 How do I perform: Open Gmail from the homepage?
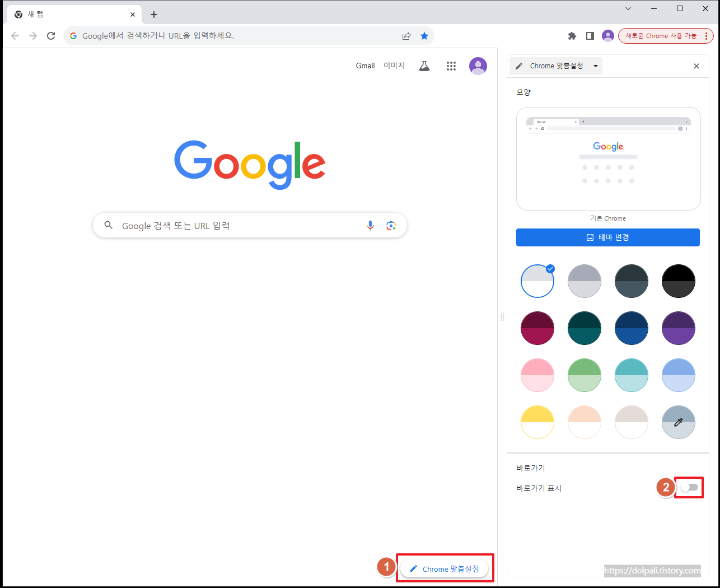[365, 66]
